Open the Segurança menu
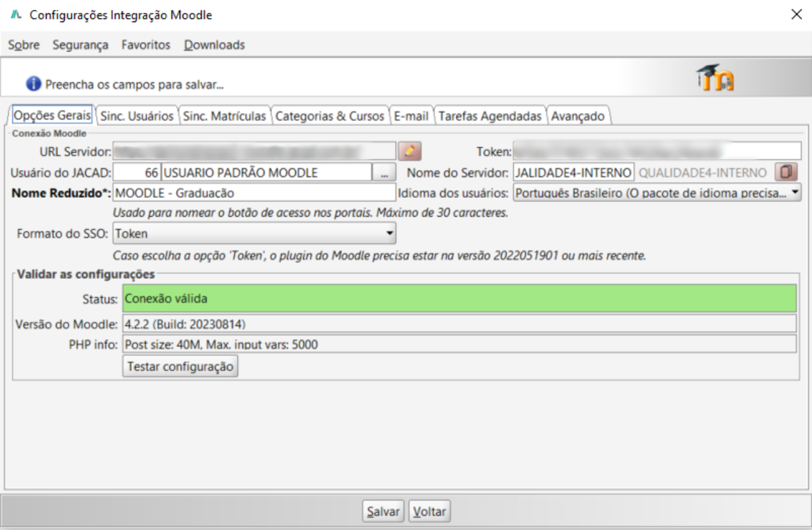The height and width of the screenshot is (530, 812). pyautogui.click(x=80, y=45)
